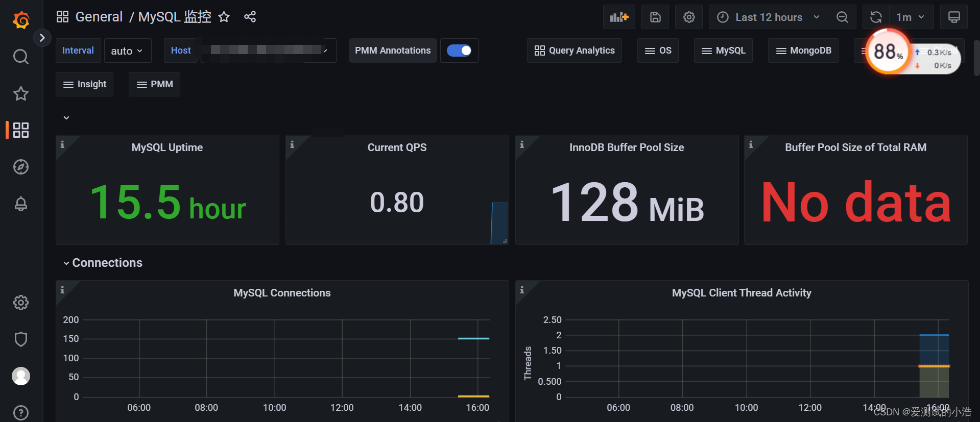Share the dashboard using the share icon
This screenshot has height=422, width=980.
250,17
